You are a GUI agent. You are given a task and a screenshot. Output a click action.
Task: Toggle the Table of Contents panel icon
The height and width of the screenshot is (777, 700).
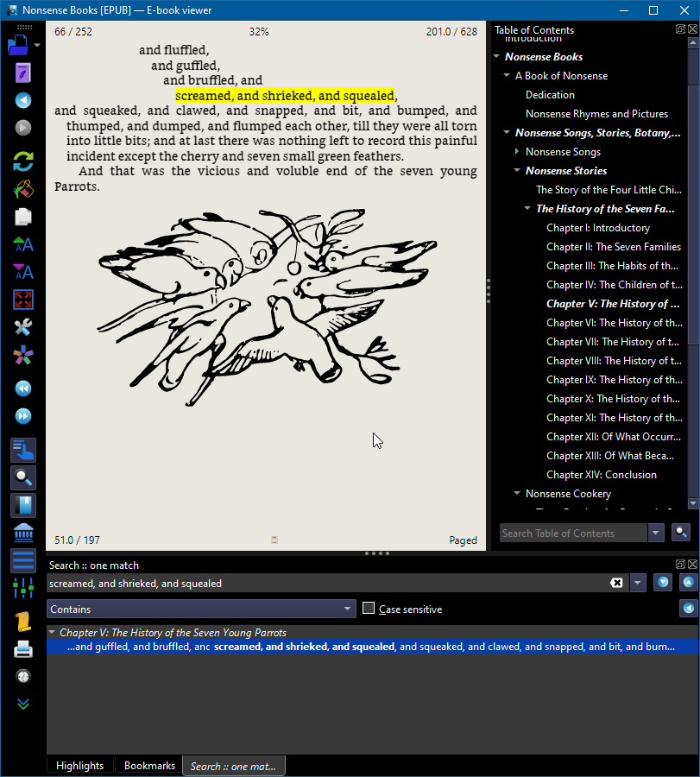tap(22, 450)
